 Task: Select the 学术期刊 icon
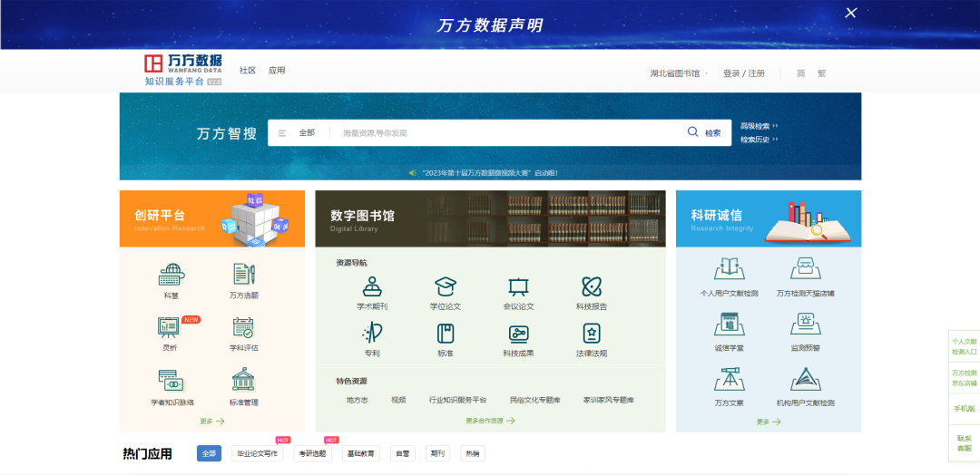pyautogui.click(x=373, y=286)
